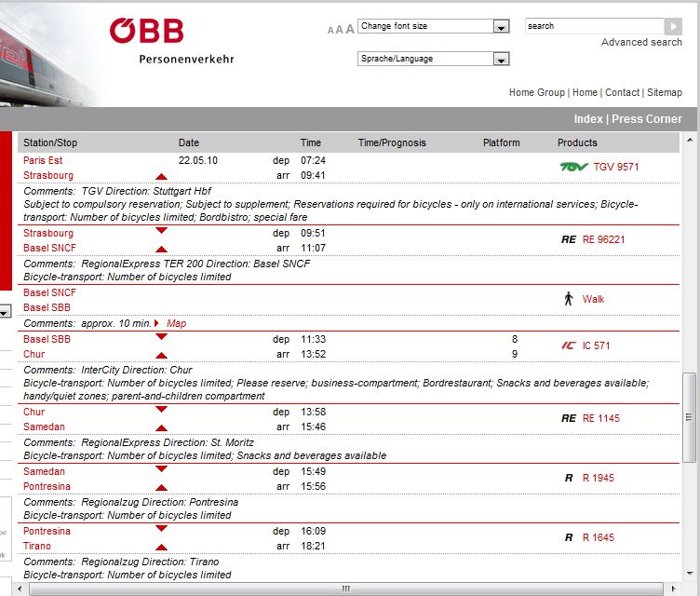This screenshot has width=700, height=596.
Task: Click the up arrow beside Tirano arrival
Action: (x=161, y=548)
